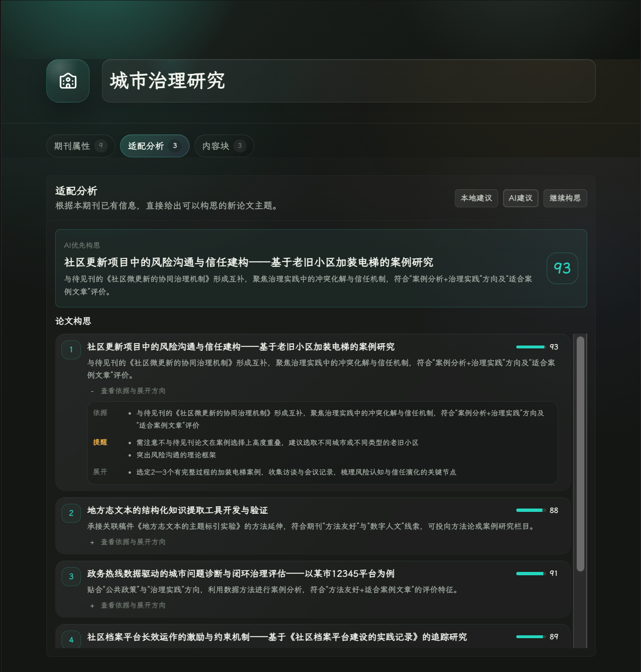641x672 pixels.
Task: Select the 适配分析 tab
Action: 154,146
